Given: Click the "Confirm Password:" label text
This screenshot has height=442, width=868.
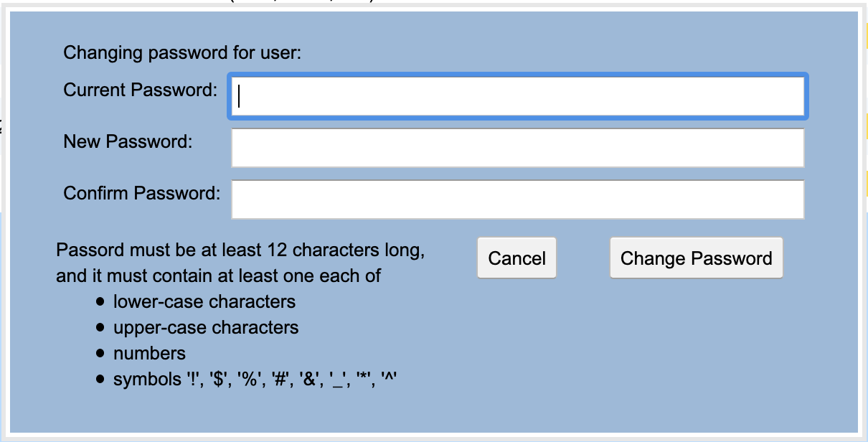Looking at the screenshot, I should click(x=141, y=194).
